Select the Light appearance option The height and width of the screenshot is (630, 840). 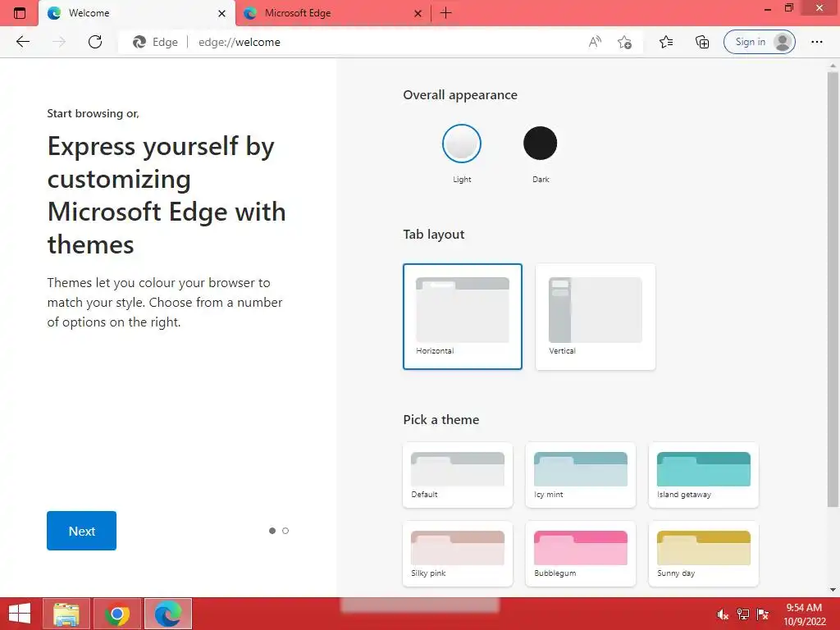click(462, 144)
